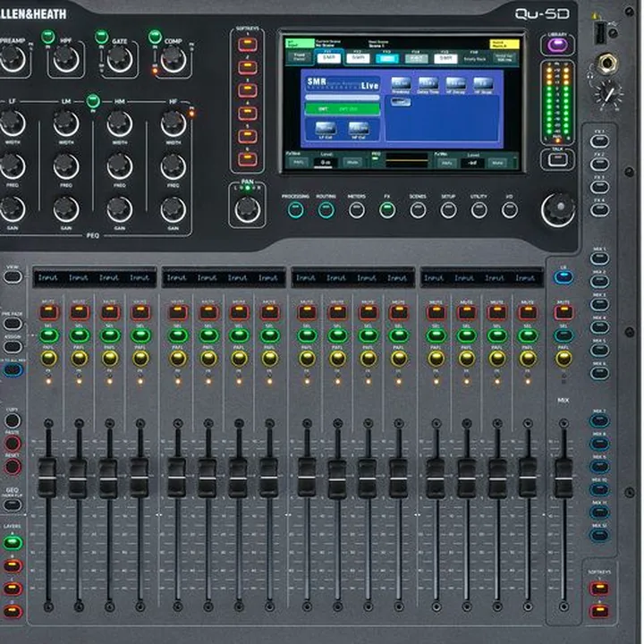Toggle the HPF In switch
644x644 pixels.
click(x=48, y=37)
